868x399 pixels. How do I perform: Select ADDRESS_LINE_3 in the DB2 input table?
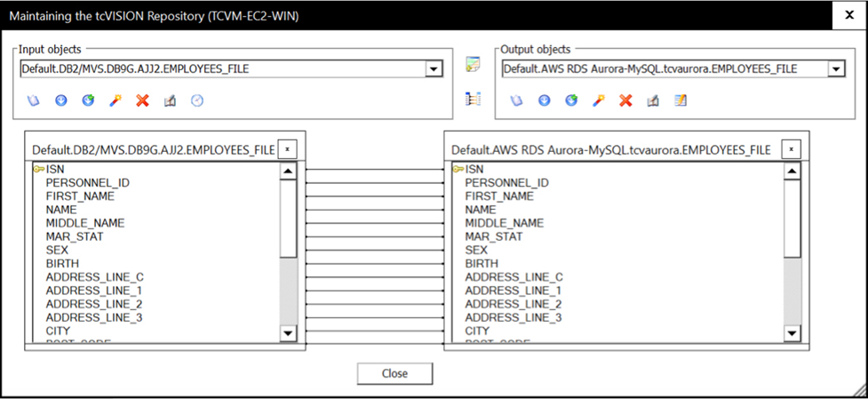(94, 317)
